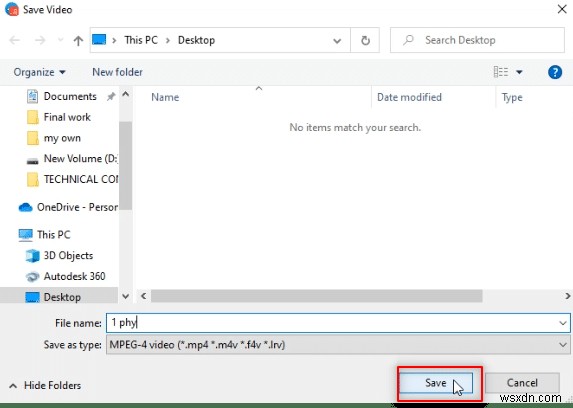
Task: Click the Final work folder icon
Action: pyautogui.click(x=33, y=117)
